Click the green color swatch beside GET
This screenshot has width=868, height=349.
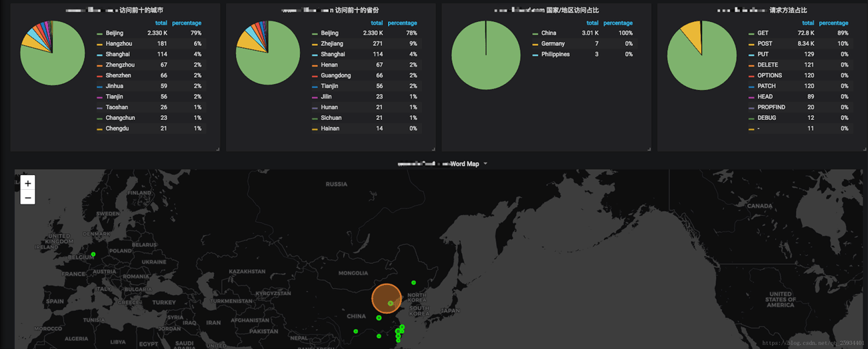[751, 33]
